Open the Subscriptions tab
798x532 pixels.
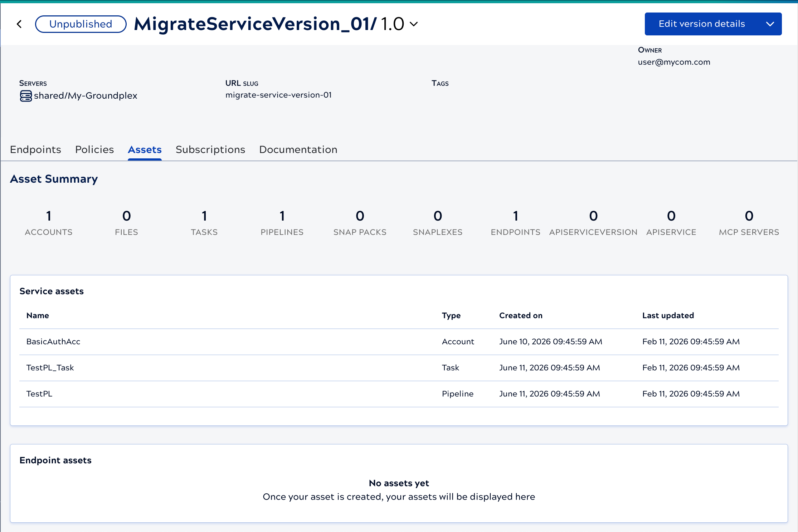[x=210, y=149]
